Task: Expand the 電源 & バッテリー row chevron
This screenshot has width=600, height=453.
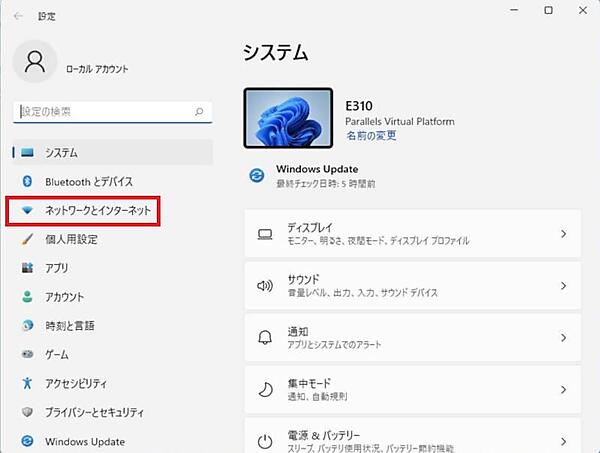Action: click(563, 442)
